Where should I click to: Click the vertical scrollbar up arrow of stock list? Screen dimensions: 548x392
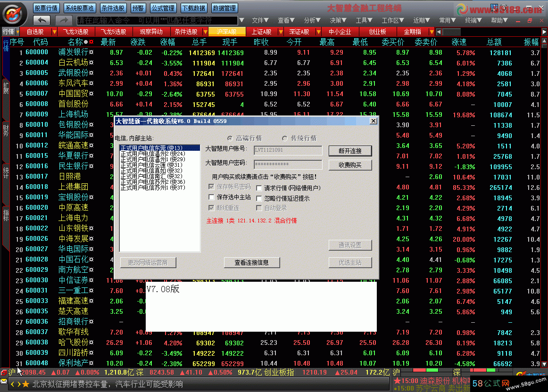point(545,41)
